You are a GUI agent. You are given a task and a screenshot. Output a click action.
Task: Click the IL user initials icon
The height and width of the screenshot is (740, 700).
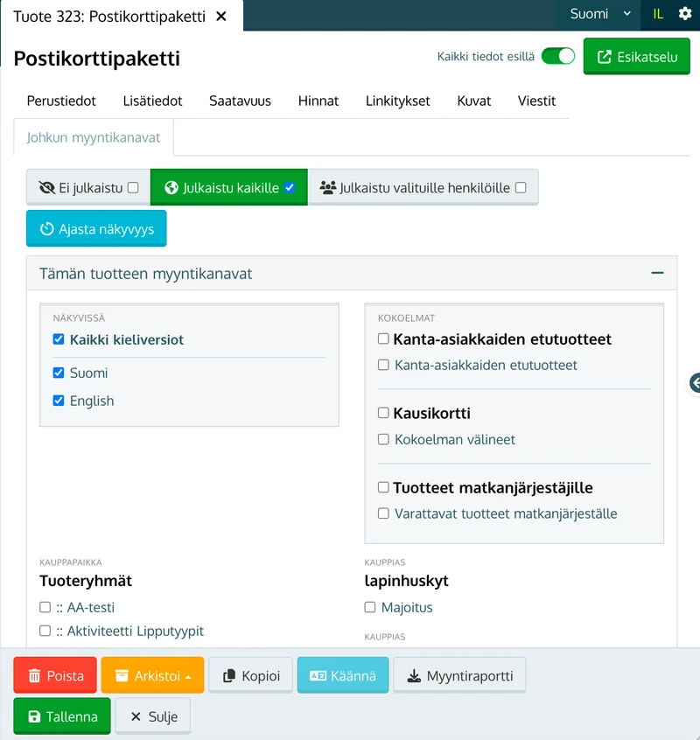(658, 14)
